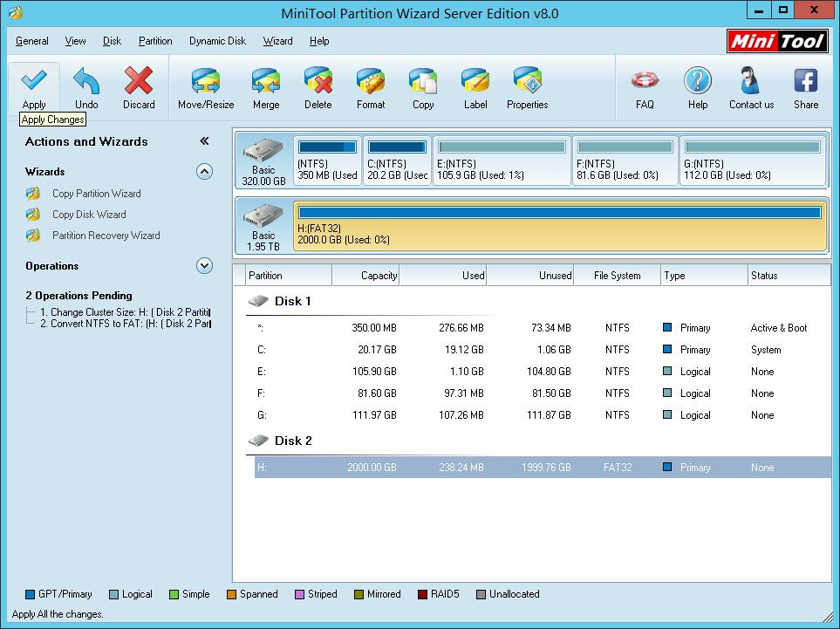The width and height of the screenshot is (840, 629).
Task: Select the C: row in the partition list
Action: 543,350
